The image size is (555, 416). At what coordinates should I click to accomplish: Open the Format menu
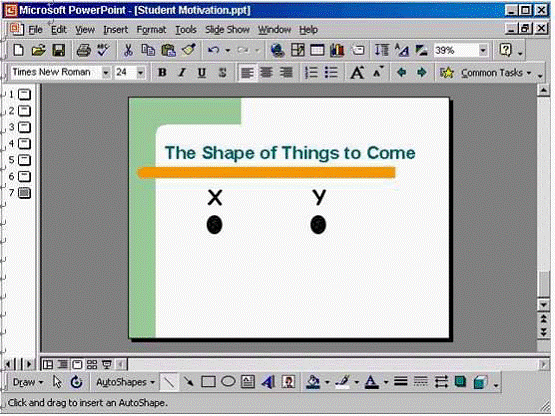click(151, 30)
